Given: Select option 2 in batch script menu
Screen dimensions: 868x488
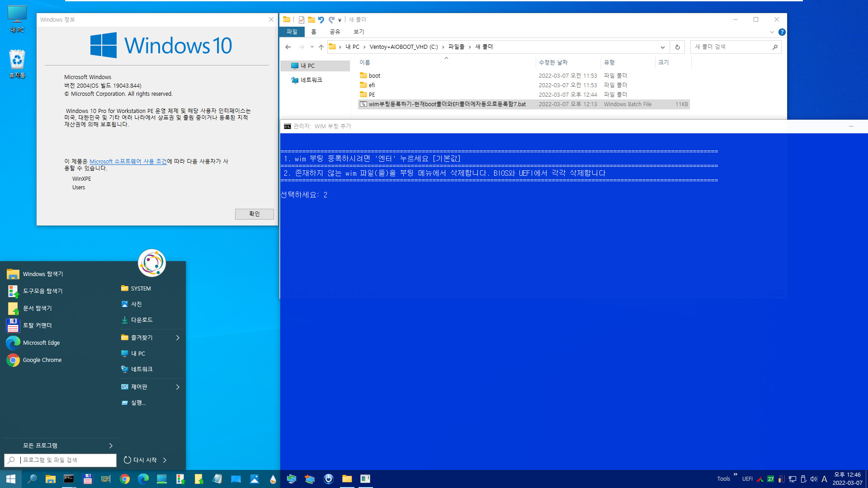Looking at the screenshot, I should click(443, 172).
